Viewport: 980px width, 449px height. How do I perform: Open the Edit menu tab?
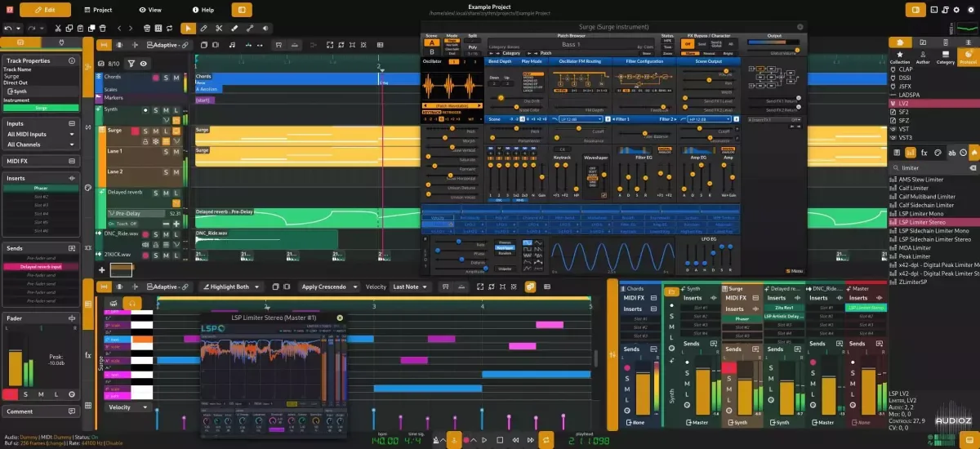click(45, 10)
